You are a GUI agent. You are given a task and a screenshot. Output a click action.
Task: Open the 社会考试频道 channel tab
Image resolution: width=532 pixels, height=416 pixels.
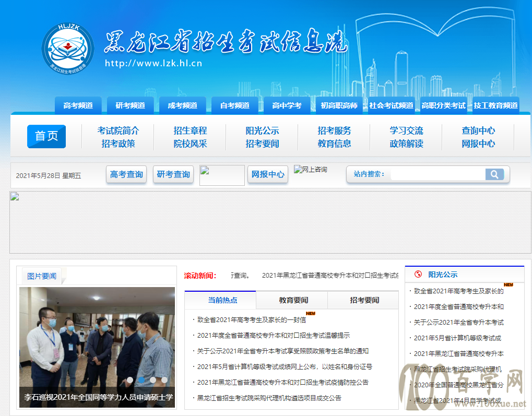tap(392, 105)
